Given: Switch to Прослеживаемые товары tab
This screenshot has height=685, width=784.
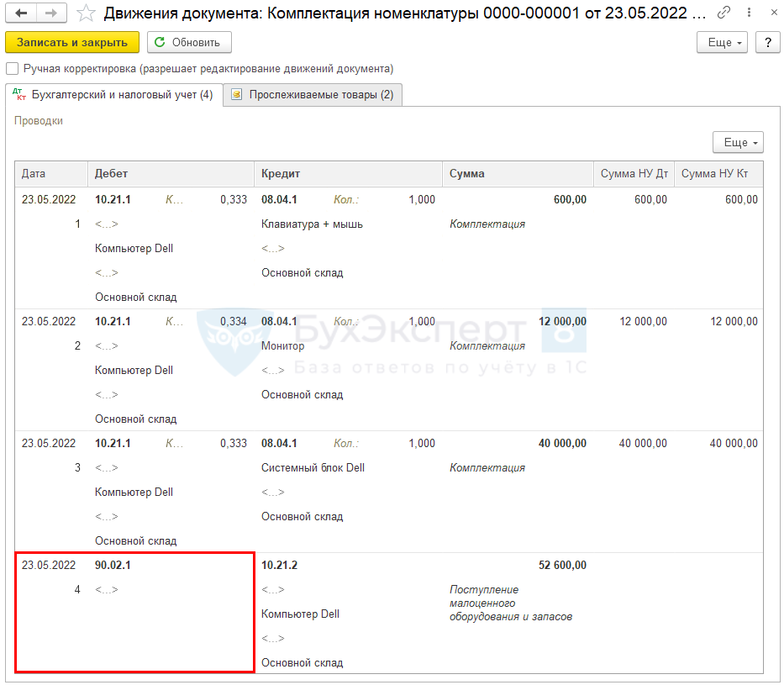Looking at the screenshot, I should (x=313, y=94).
